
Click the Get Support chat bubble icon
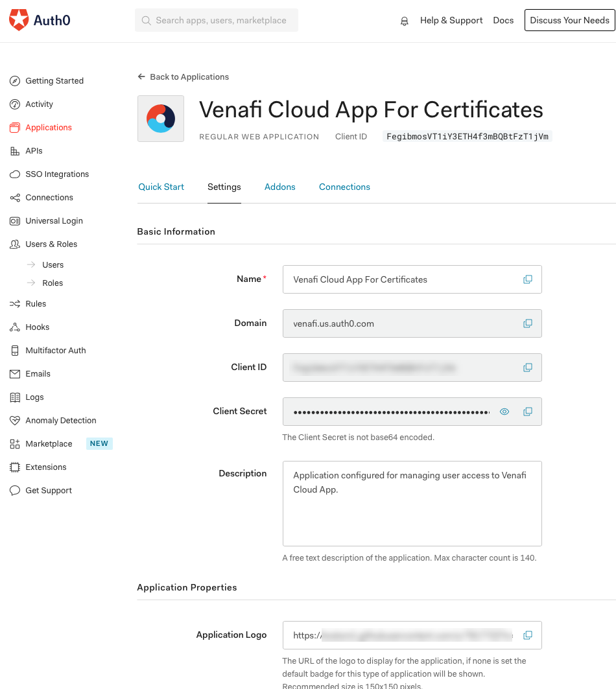15,491
